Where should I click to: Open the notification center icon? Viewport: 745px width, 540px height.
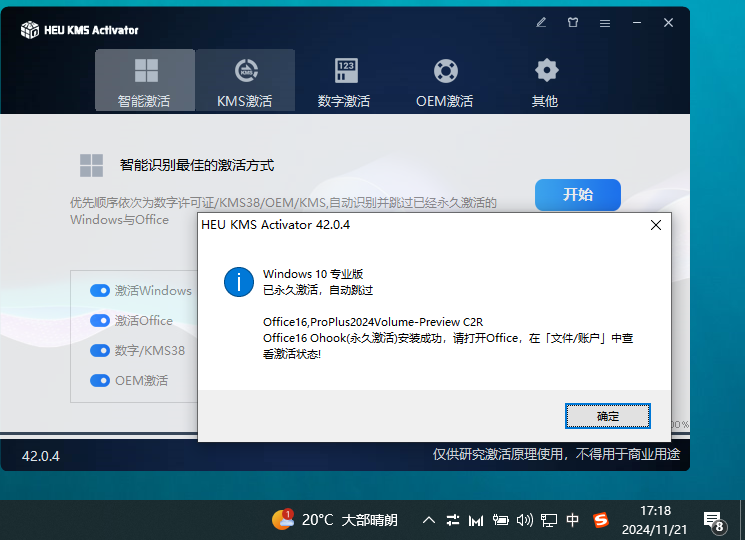[714, 521]
